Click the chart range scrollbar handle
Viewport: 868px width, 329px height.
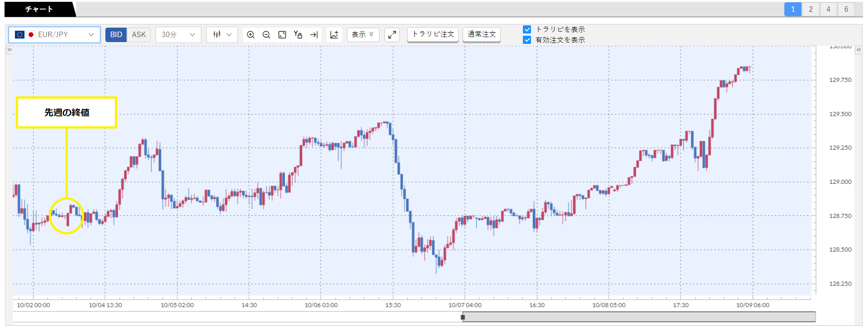pos(463,317)
